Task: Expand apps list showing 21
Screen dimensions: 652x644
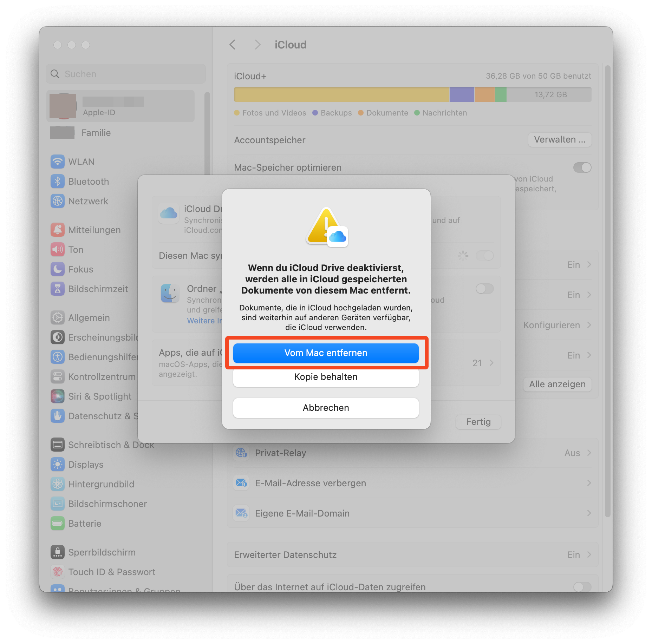Action: click(491, 363)
